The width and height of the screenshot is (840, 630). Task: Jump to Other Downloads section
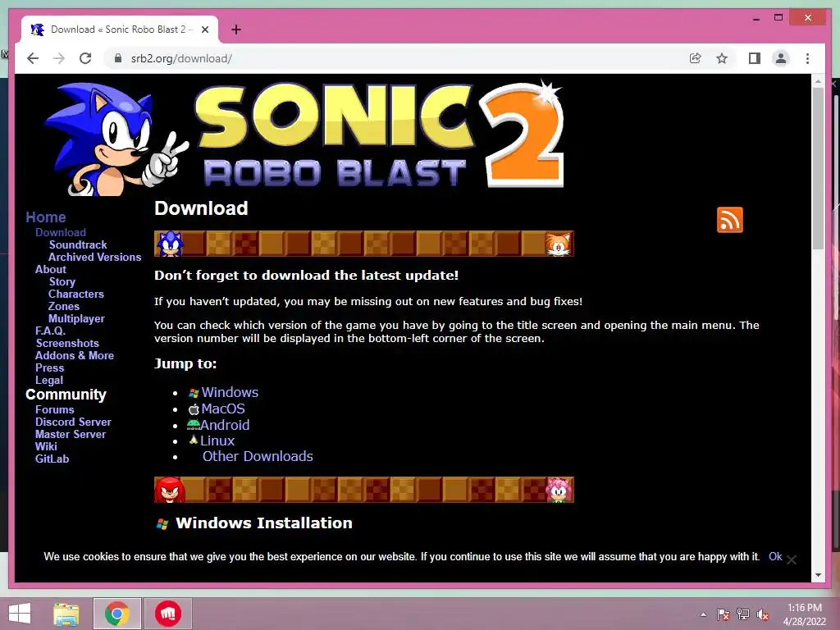258,456
